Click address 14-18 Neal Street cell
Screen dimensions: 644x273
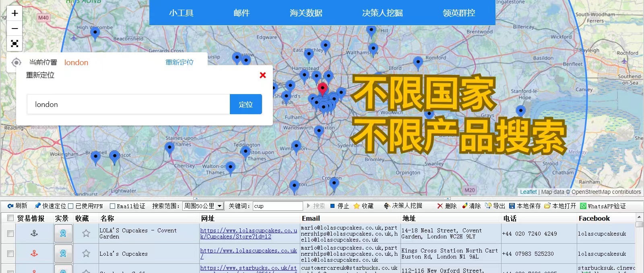click(x=451, y=233)
